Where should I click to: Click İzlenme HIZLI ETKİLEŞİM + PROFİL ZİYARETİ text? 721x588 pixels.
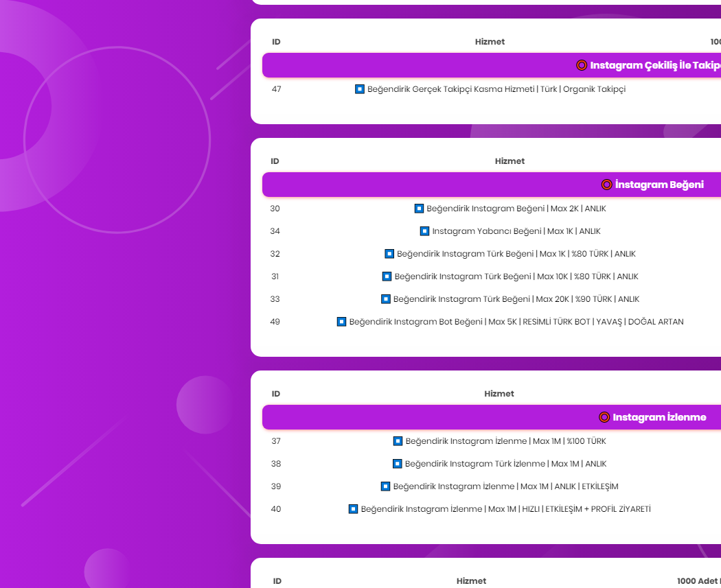point(506,509)
